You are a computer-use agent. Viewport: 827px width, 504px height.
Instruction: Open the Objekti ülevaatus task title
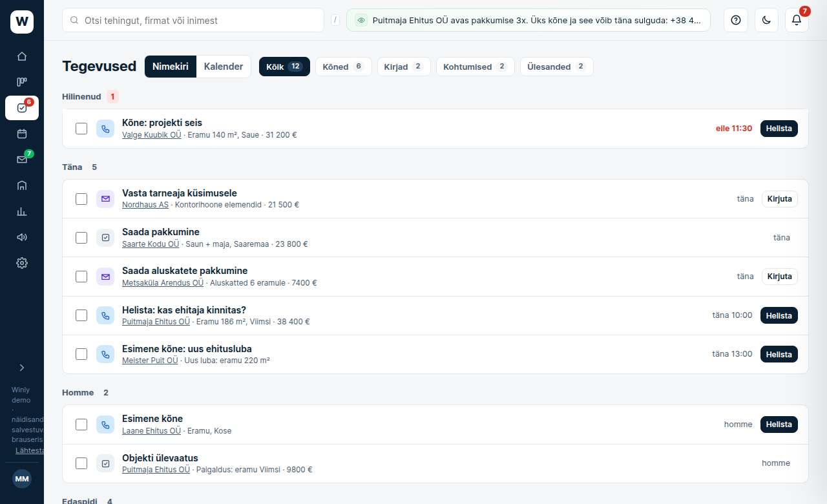click(160, 458)
